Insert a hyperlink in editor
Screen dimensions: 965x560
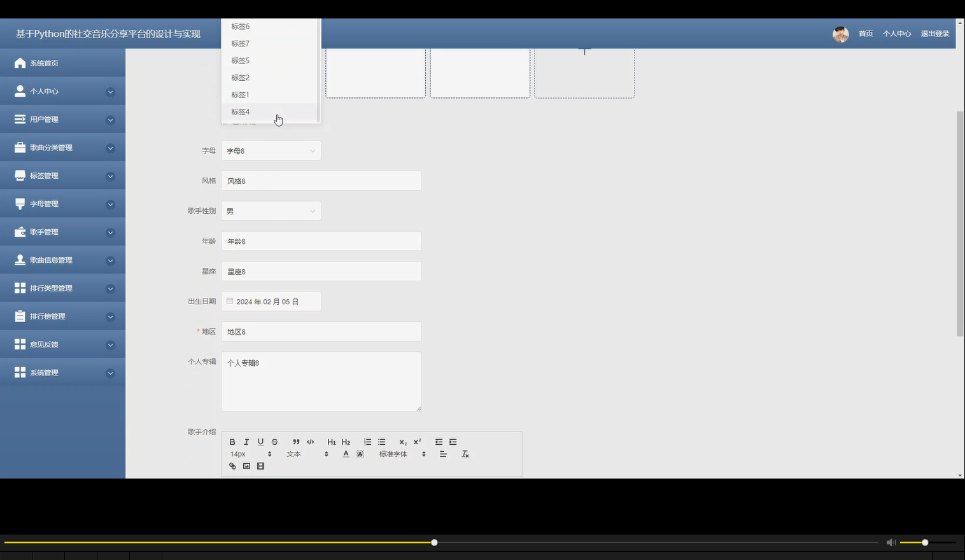[x=232, y=466]
